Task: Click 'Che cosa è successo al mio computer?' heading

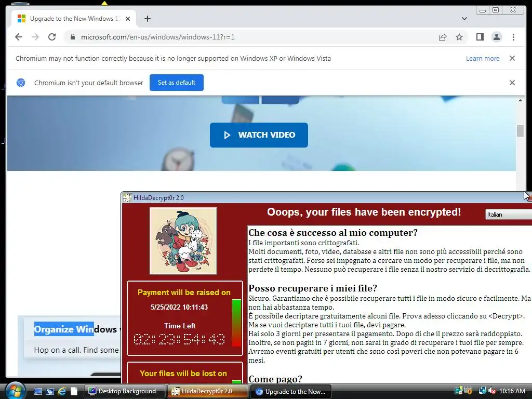Action: coord(333,233)
